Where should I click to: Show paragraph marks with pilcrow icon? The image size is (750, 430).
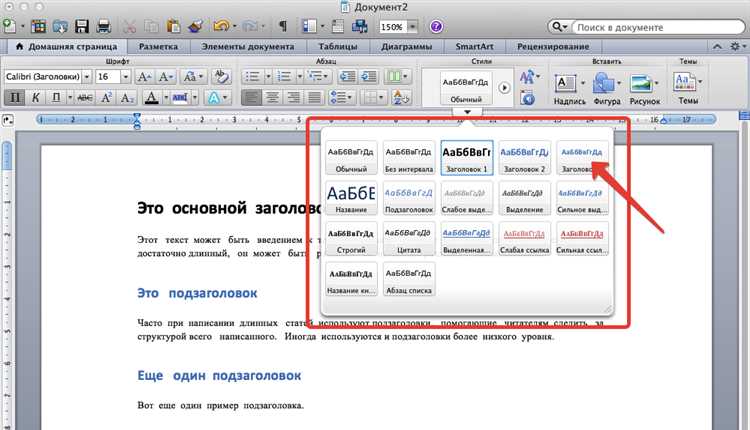click(x=283, y=27)
